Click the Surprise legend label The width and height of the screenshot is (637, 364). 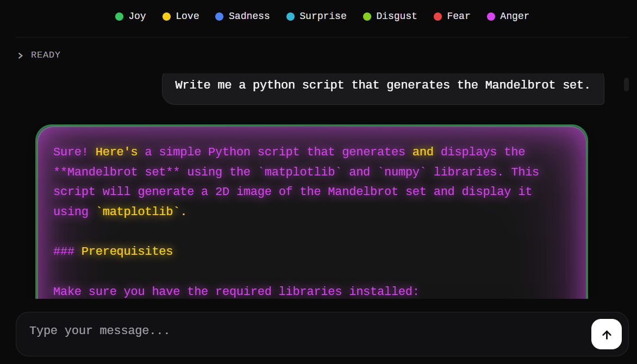[x=323, y=16]
